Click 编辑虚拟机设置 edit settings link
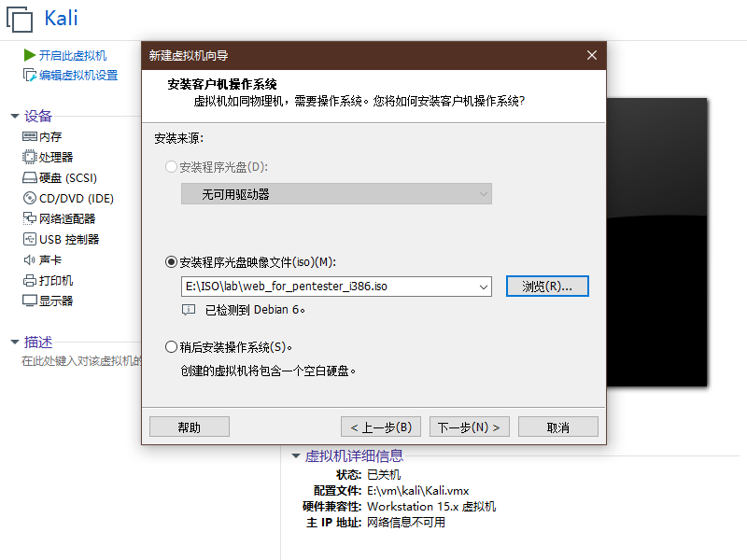 [78, 76]
